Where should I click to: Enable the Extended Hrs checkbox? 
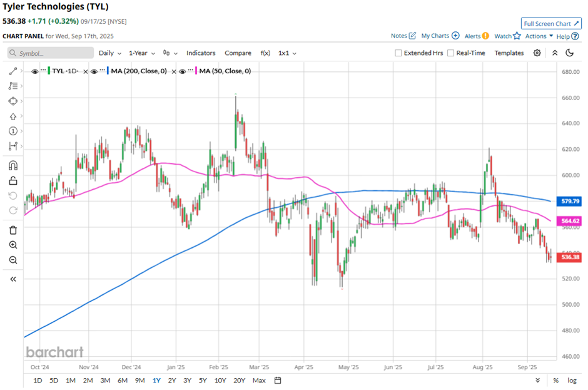coord(398,53)
